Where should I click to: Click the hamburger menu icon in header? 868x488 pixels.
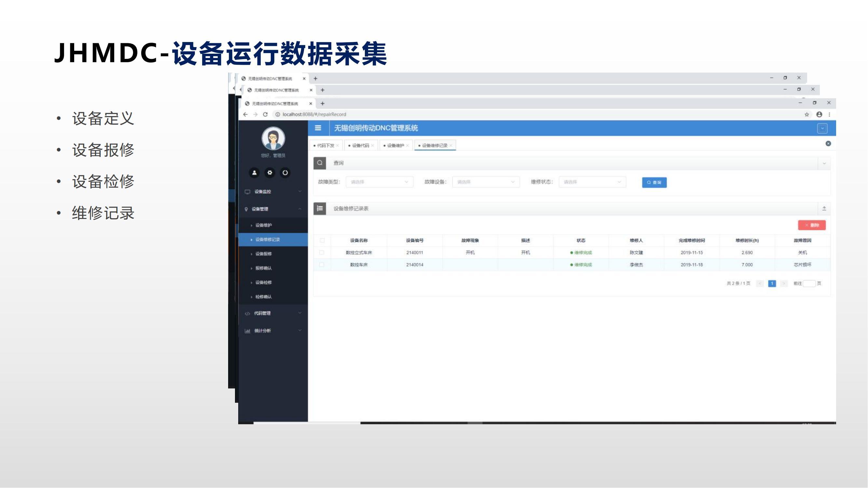(x=318, y=128)
